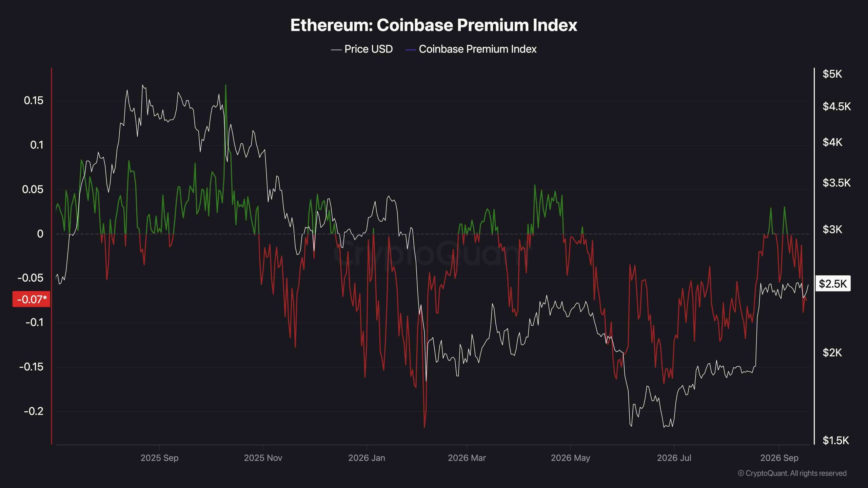The image size is (868, 488).
Task: Click the 2026 Sep axis tick label
Action: point(779,458)
